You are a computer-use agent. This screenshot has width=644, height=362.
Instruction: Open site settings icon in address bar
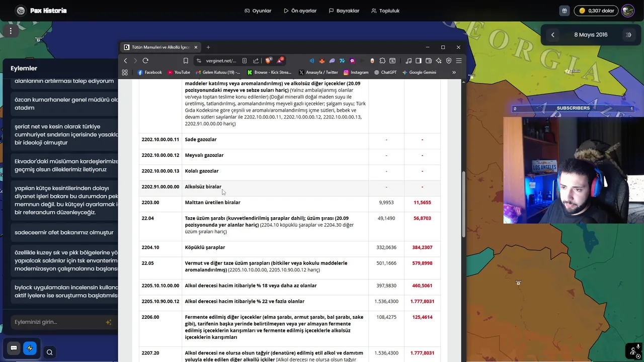[199, 60]
